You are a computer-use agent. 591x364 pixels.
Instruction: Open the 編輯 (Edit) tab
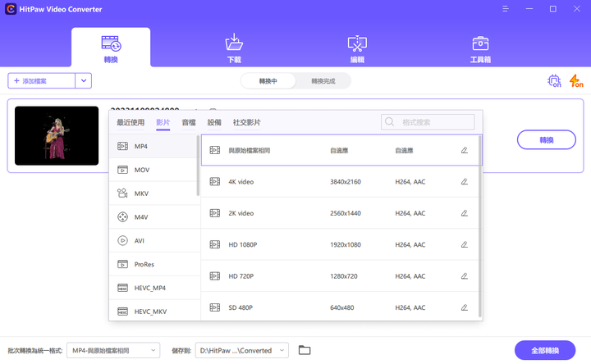[x=357, y=48]
